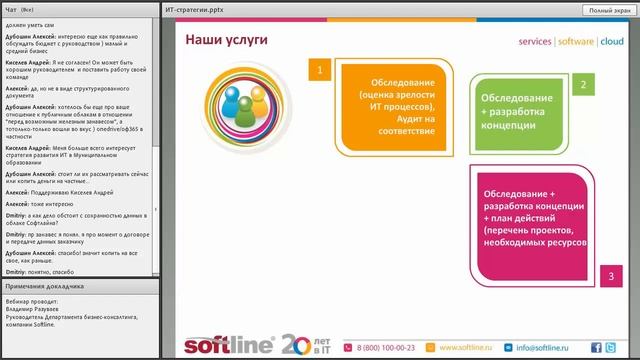
Task: Click message Поддерживаю Киселев Андрей
Action: click(60, 192)
